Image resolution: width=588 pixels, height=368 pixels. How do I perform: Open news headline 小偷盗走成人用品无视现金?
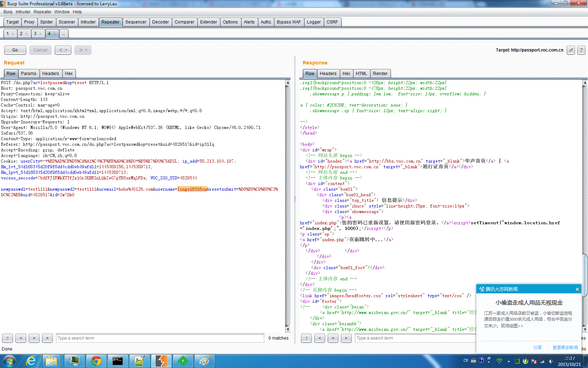pos(529,303)
